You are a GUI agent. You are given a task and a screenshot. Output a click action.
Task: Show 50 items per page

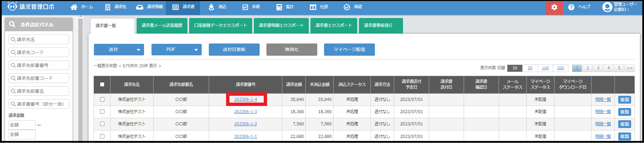530,68
